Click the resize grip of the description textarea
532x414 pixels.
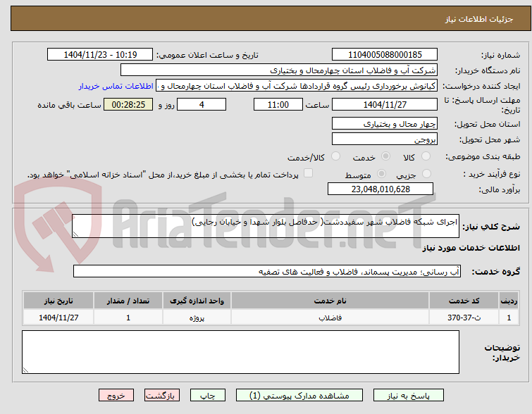click(x=75, y=234)
